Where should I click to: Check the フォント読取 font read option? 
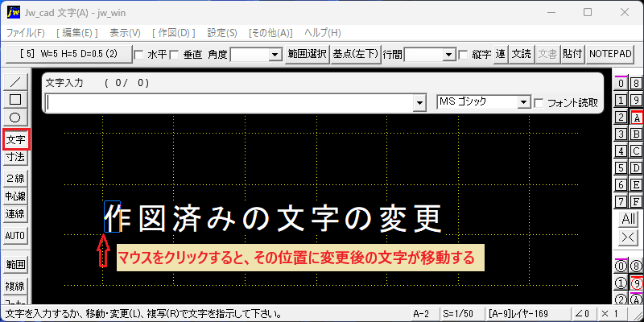point(539,104)
